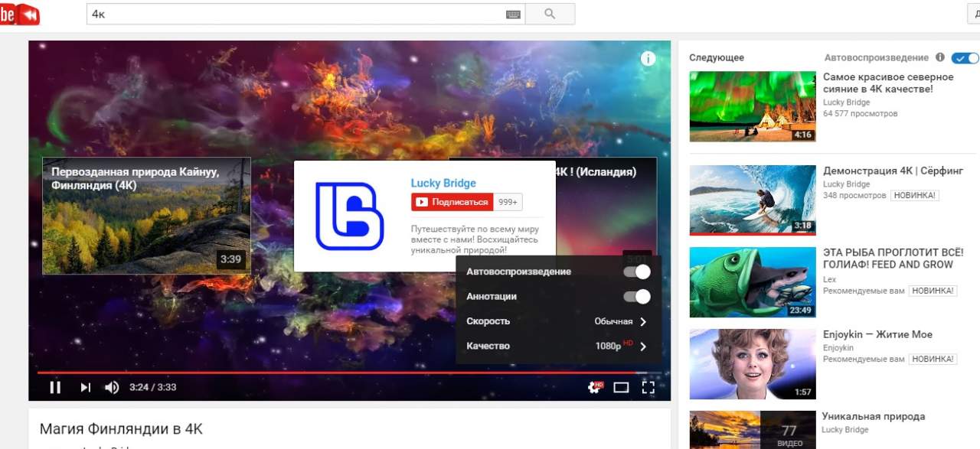The height and width of the screenshot is (449, 980).
Task: Open Уникальная природа playlist title
Action: [874, 417]
